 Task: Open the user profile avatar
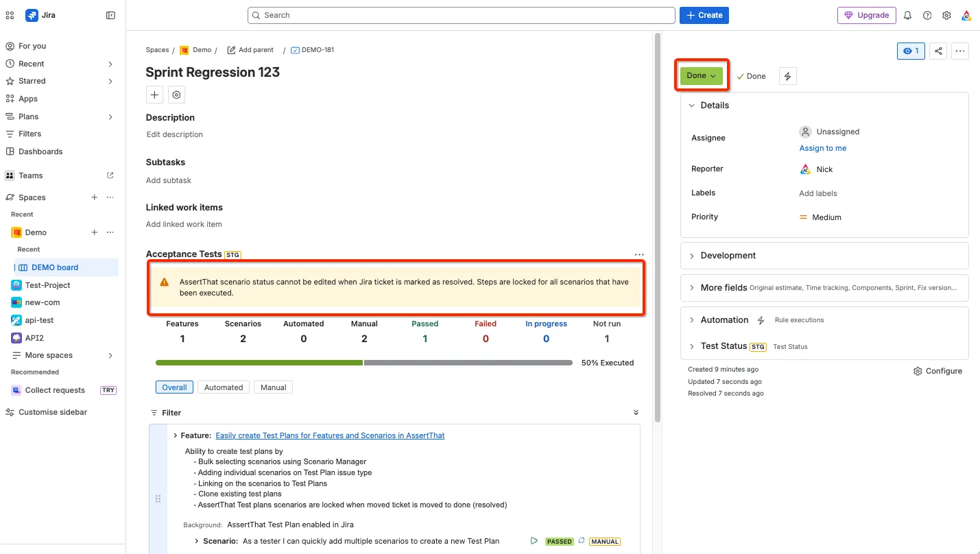click(966, 15)
